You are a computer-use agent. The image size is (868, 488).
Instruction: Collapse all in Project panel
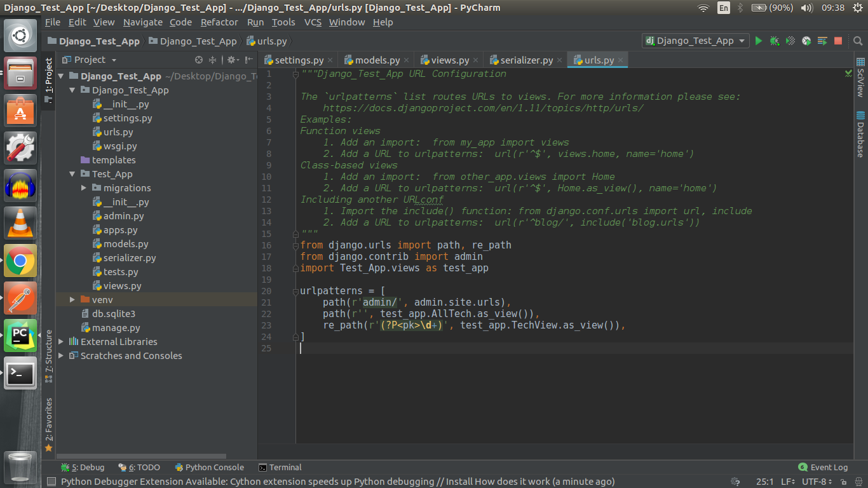click(213, 60)
